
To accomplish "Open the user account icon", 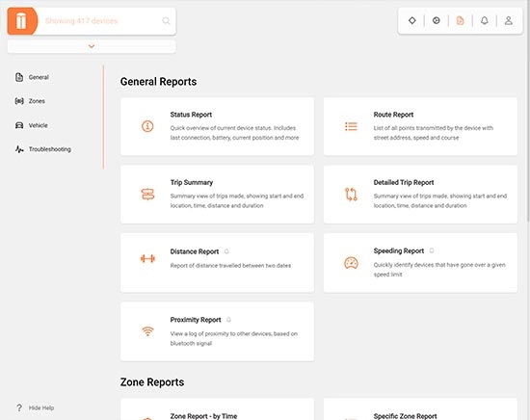I will pyautogui.click(x=509, y=20).
